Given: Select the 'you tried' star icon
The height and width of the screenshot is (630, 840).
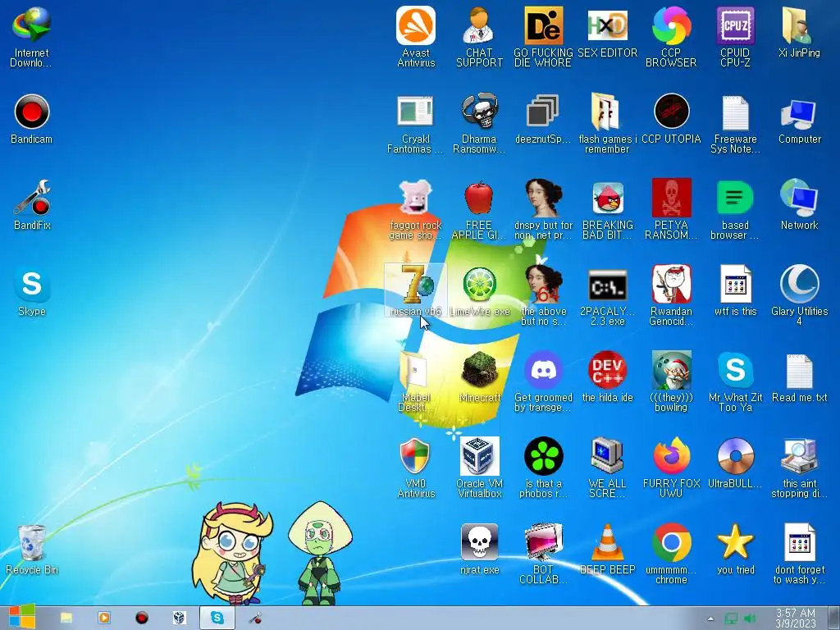Looking at the screenshot, I should pos(735,550).
